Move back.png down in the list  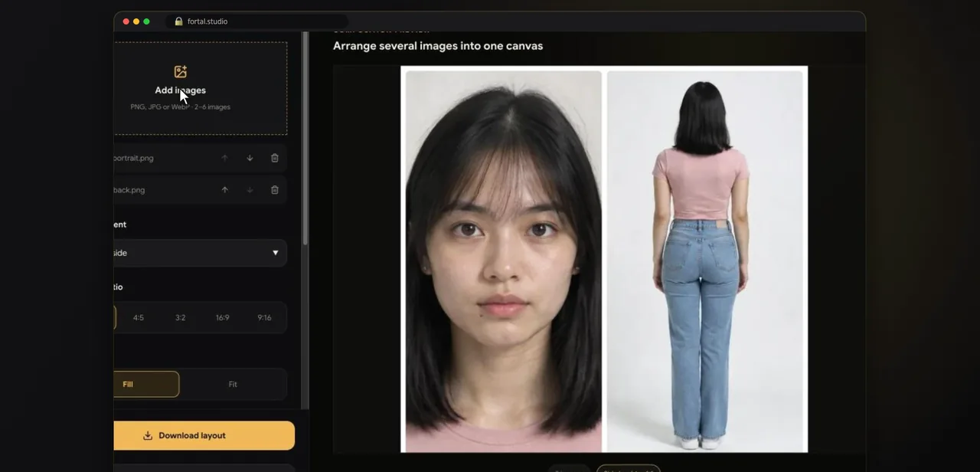click(250, 190)
